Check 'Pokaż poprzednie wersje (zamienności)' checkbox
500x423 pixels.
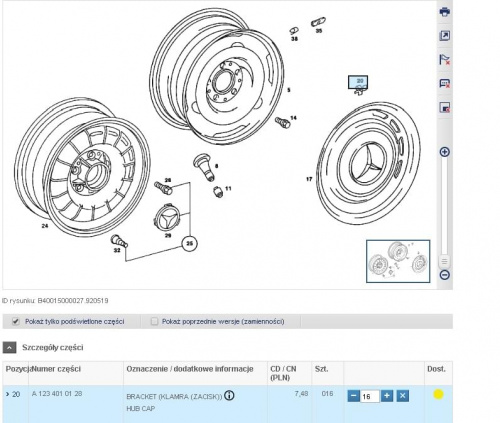pyautogui.click(x=154, y=321)
